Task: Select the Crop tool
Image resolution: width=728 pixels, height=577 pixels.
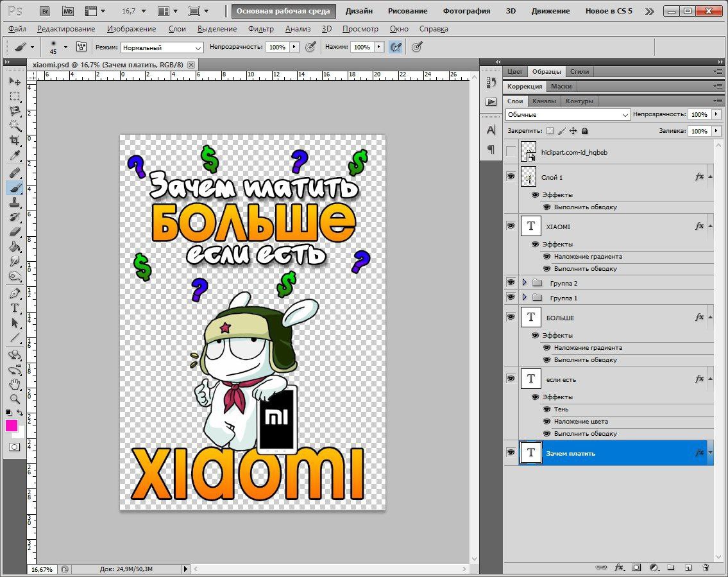Action: tap(14, 141)
